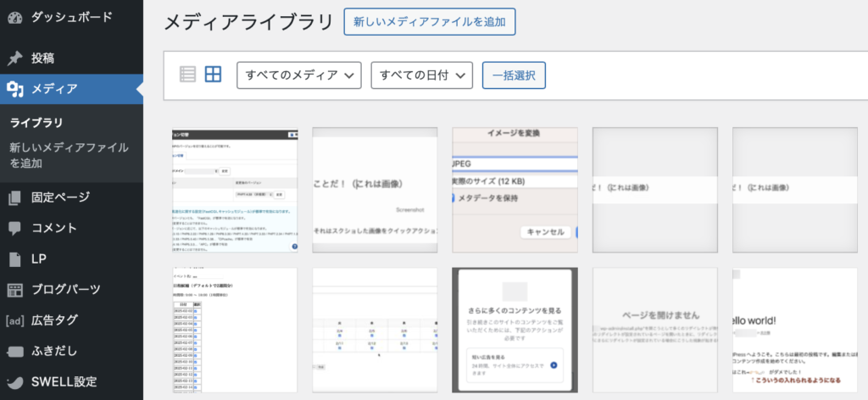
Task: Switch to list view mode
Action: click(187, 75)
